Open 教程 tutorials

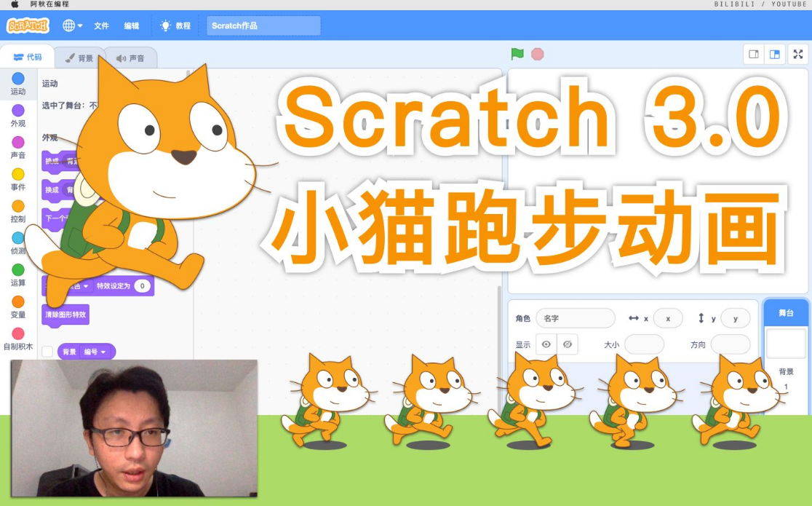[x=175, y=25]
